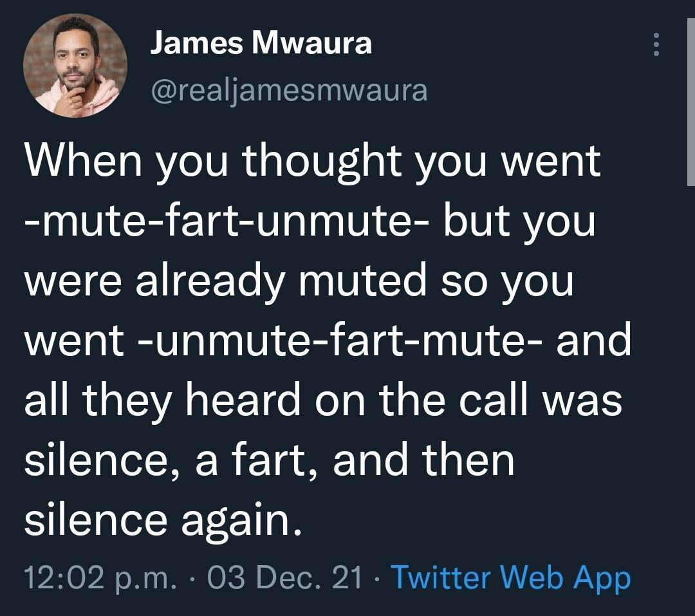Screen dimensions: 695x616
Task: Click the 12:02 p.m. timestamp
Action: (x=100, y=577)
